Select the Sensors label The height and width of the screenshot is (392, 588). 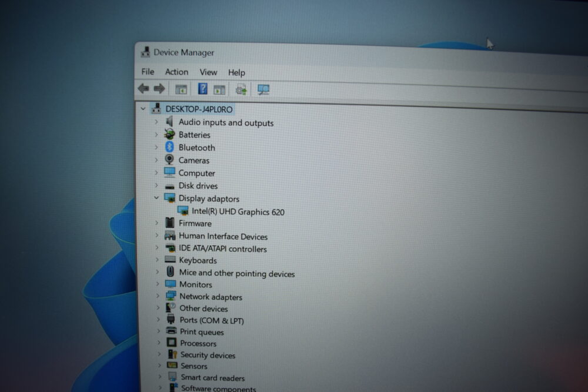(x=194, y=366)
